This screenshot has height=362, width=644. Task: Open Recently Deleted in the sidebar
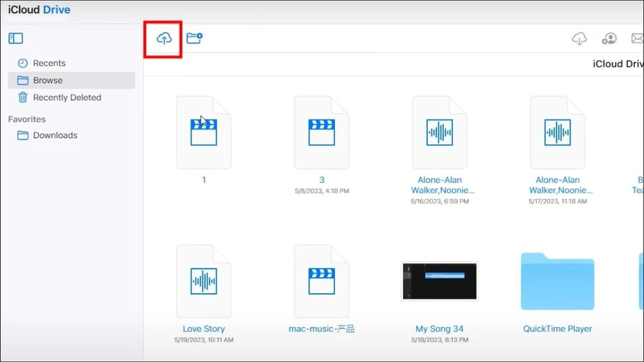(x=72, y=98)
